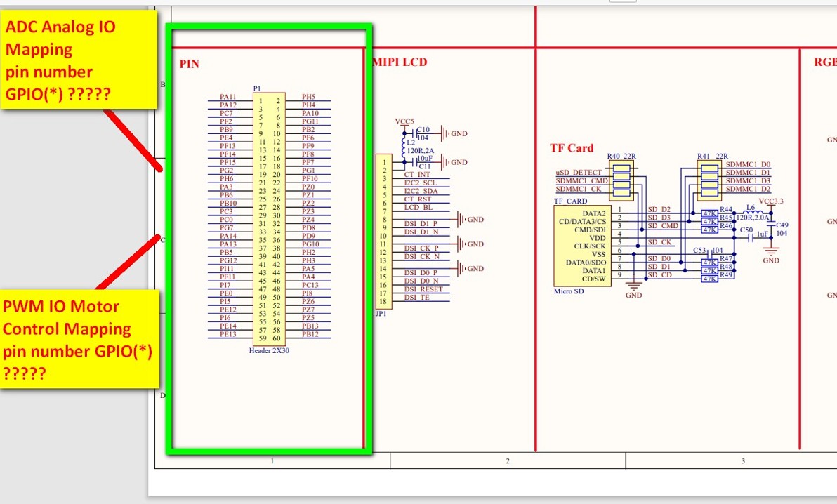This screenshot has height=504, width=837.
Task: Select the Header 2X30 label under P1
Action: (x=270, y=350)
